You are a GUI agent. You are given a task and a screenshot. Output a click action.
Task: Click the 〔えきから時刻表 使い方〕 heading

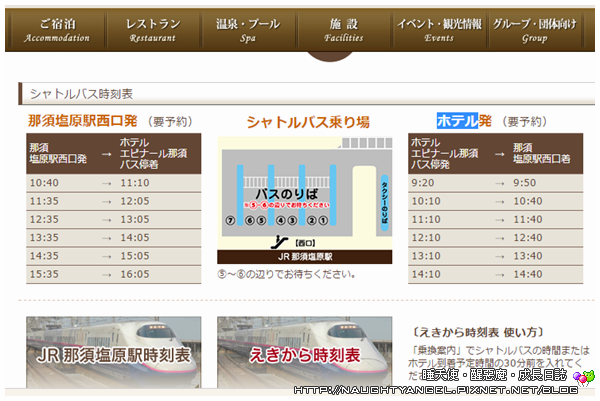(x=478, y=332)
